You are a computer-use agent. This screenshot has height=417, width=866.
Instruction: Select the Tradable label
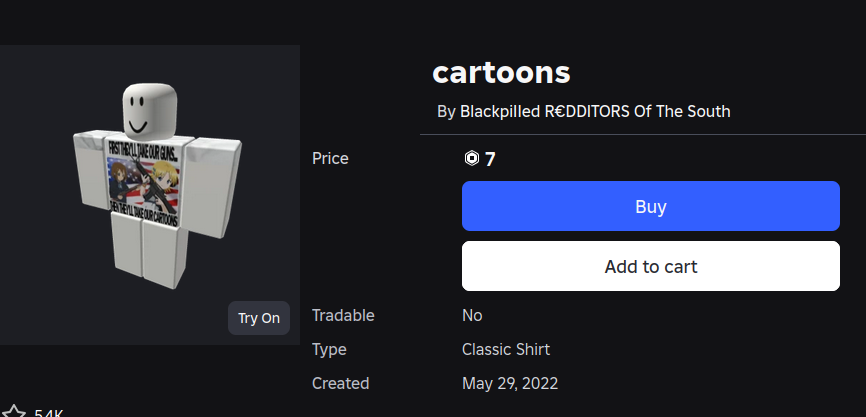[343, 316]
